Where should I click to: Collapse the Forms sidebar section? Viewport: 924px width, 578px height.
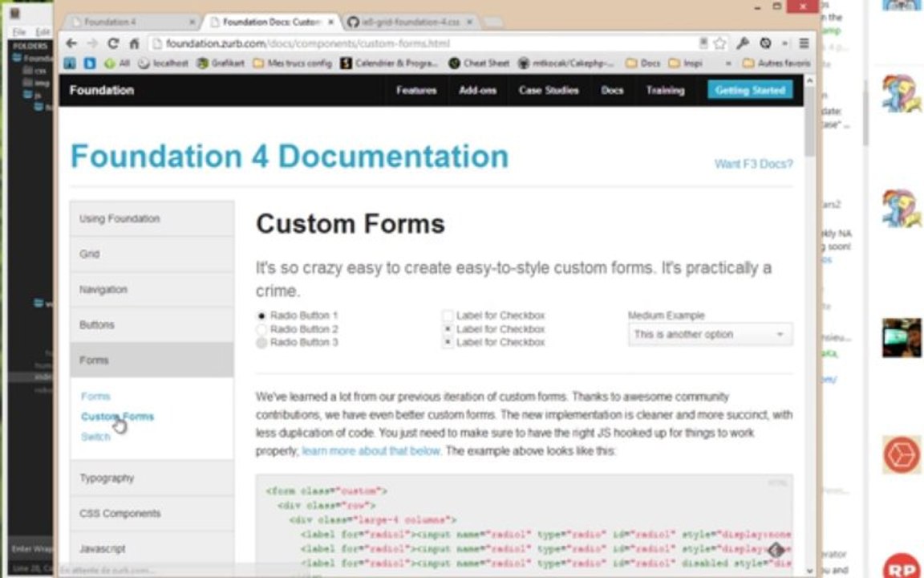(x=152, y=360)
